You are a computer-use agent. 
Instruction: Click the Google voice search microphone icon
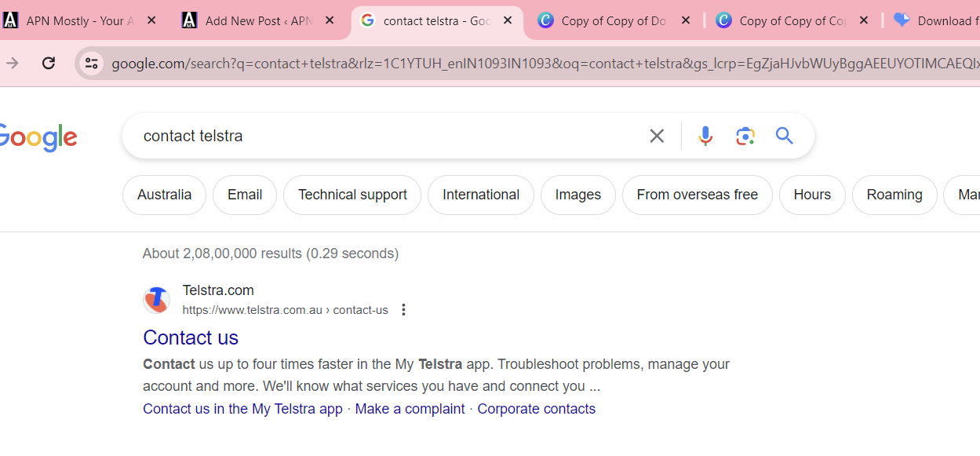pyautogui.click(x=705, y=135)
